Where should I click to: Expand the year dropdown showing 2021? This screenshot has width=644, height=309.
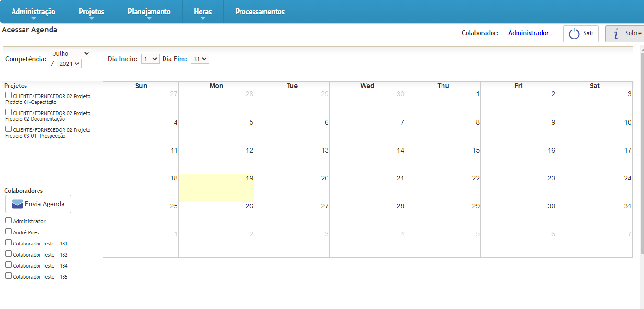click(69, 64)
